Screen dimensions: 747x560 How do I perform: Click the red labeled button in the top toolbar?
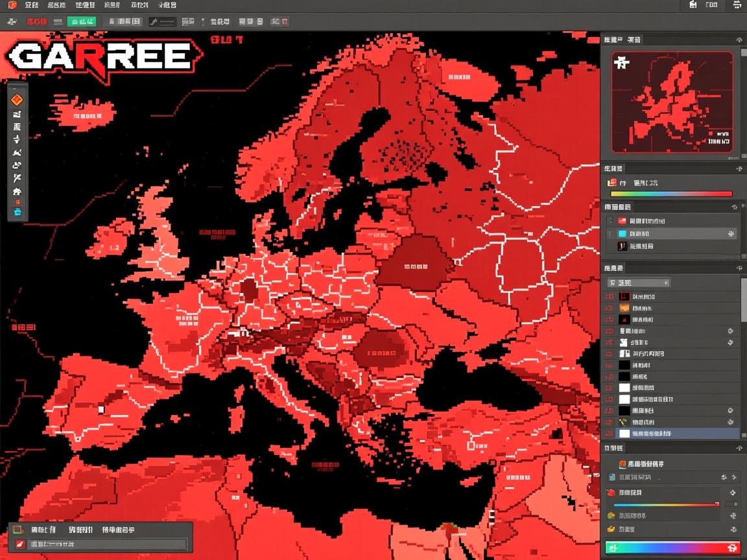(x=36, y=21)
